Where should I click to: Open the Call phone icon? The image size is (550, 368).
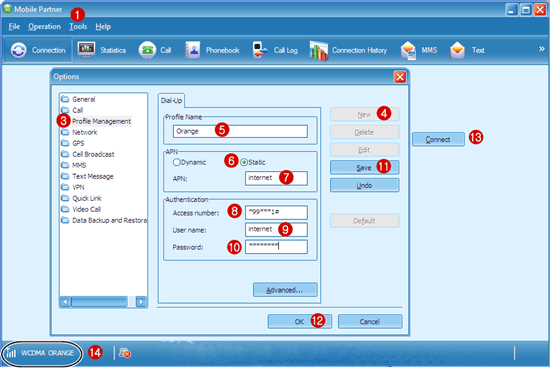147,50
